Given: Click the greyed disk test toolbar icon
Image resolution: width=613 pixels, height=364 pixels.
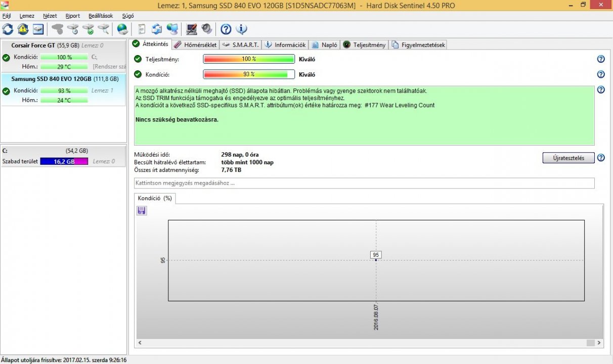Looking at the screenshot, I should coord(58,29).
